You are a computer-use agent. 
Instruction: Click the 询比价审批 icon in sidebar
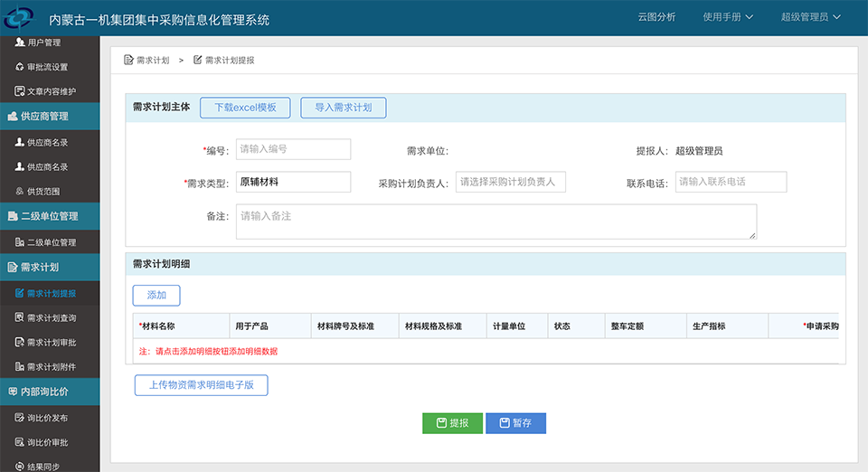tap(19, 442)
